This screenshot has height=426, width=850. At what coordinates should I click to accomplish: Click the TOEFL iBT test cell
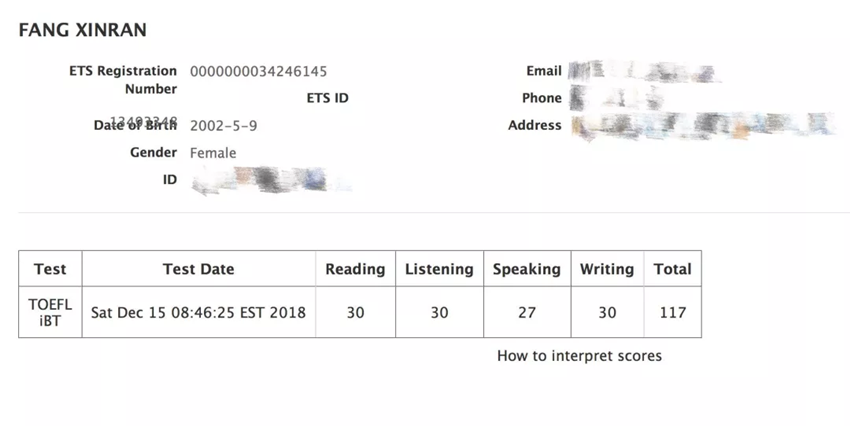click(50, 312)
